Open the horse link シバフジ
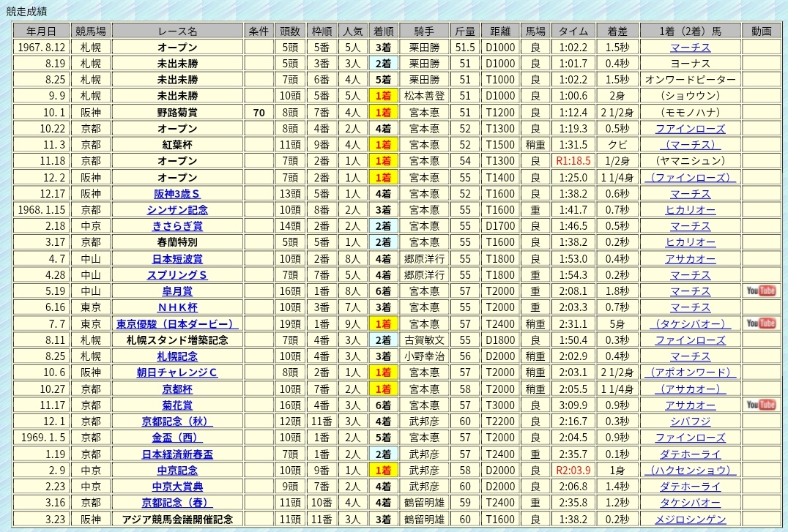 pyautogui.click(x=690, y=422)
